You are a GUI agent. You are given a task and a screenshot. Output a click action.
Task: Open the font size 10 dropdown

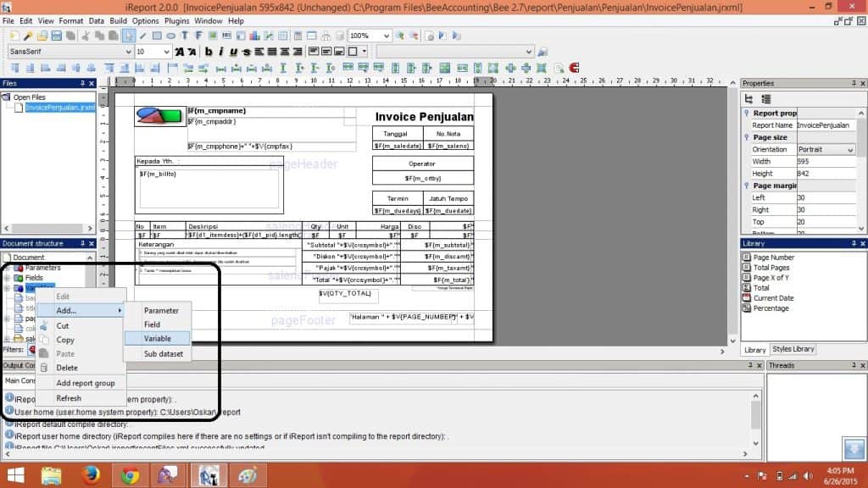[x=166, y=52]
